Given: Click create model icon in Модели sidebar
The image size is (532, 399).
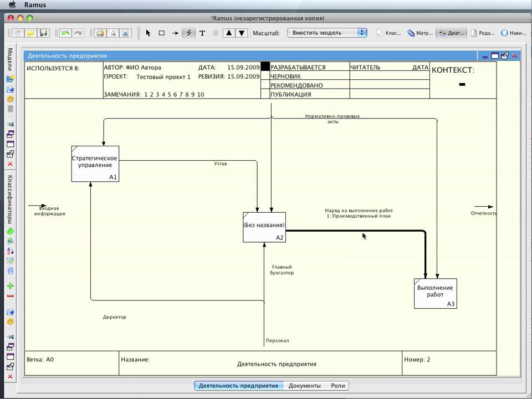Looking at the screenshot, I should pyautogui.click(x=10, y=79).
